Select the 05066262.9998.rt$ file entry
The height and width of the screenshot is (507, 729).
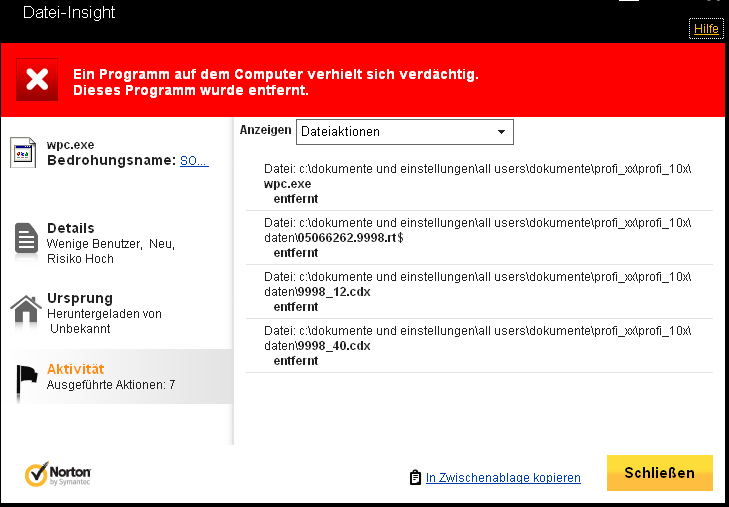tap(479, 237)
